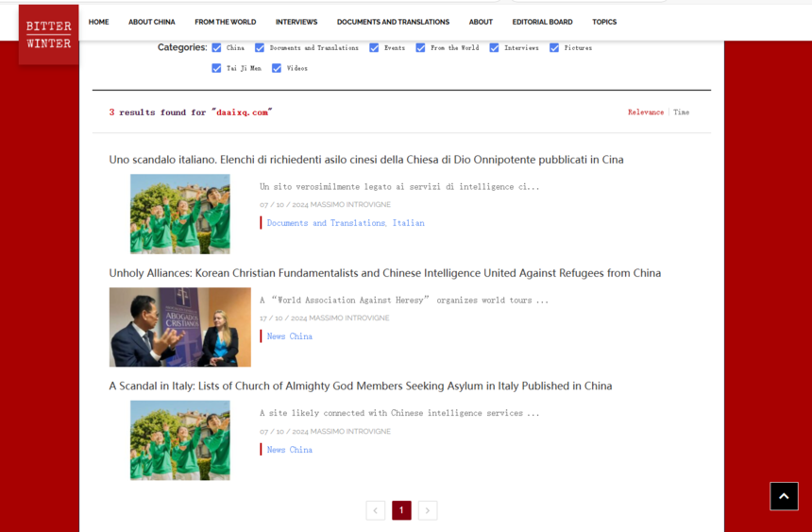Image resolution: width=812 pixels, height=532 pixels.
Task: Open the Home menu item
Action: pos(98,22)
